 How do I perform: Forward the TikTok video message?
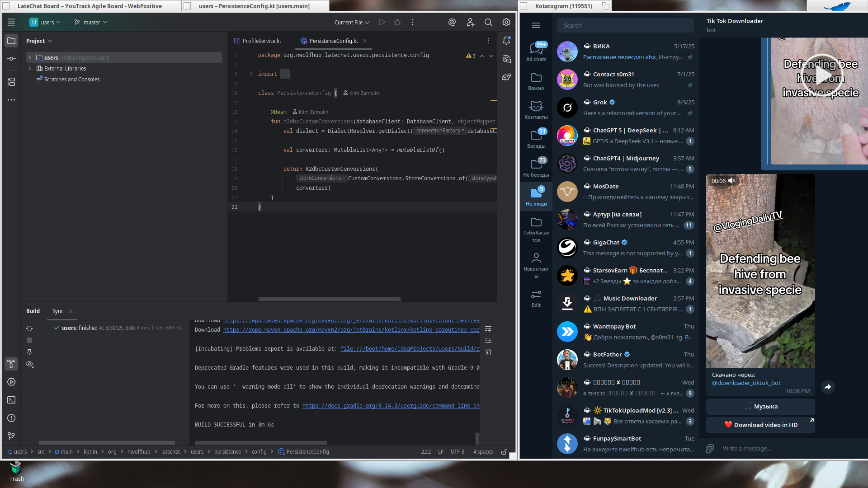(828, 387)
